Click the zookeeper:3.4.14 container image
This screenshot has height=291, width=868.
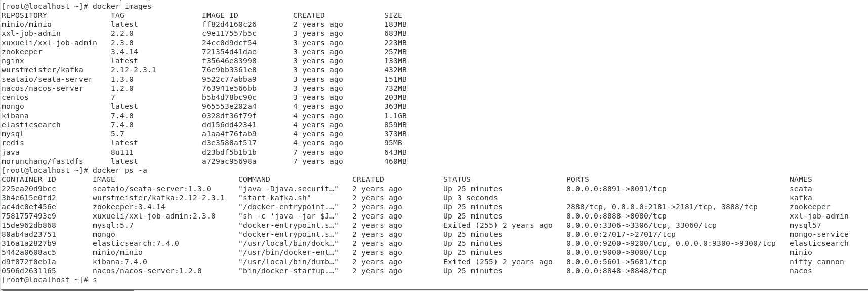click(x=129, y=207)
